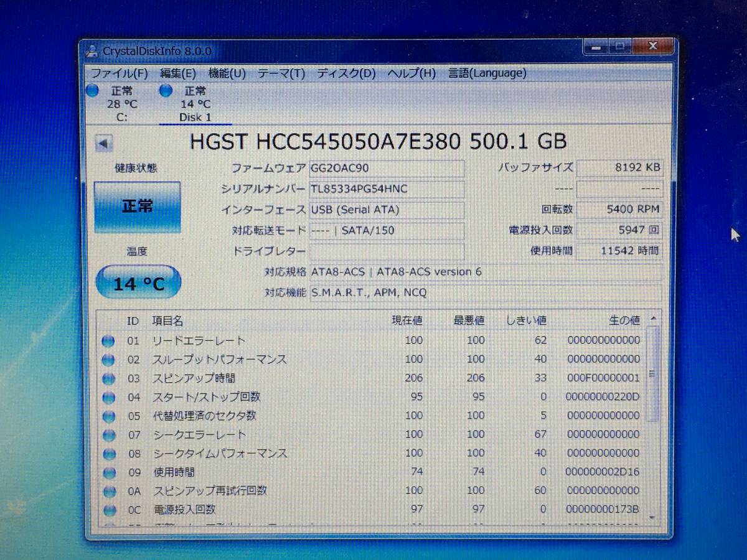Select the スタート/ストップ回数 attribute name
Screen dimensions: 747x560
207,397
